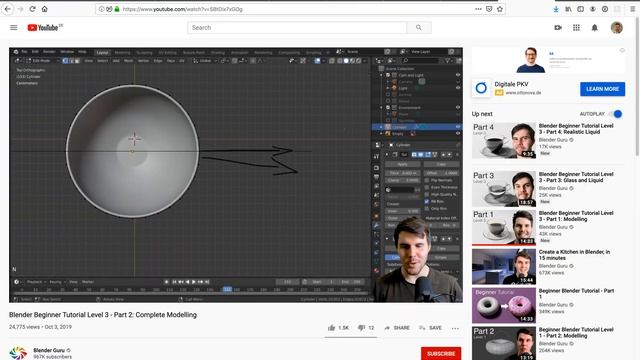Open the Modifiers wrench properties tab
This screenshot has width=640, height=360.
coord(376,225)
